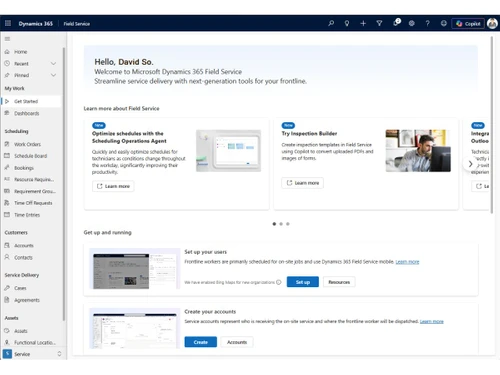Open the notifications bell icon
Viewport: 500px width, 375px height.
tap(396, 23)
